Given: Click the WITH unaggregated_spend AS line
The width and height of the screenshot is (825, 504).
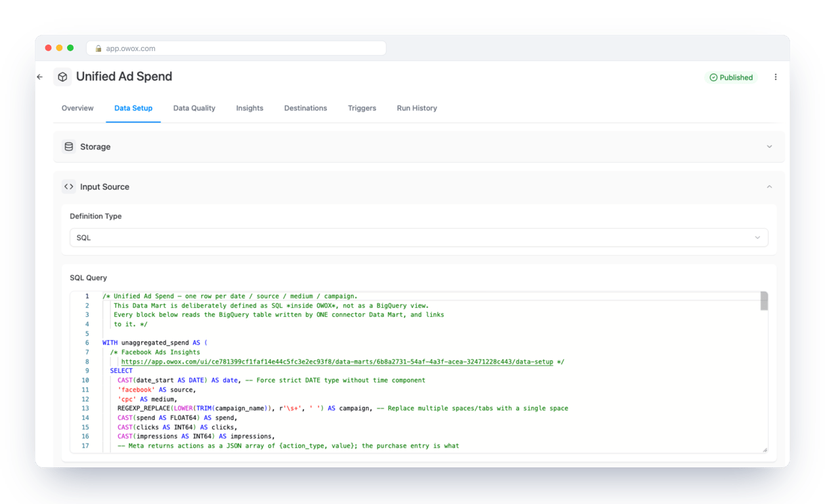Looking at the screenshot, I should [x=155, y=343].
